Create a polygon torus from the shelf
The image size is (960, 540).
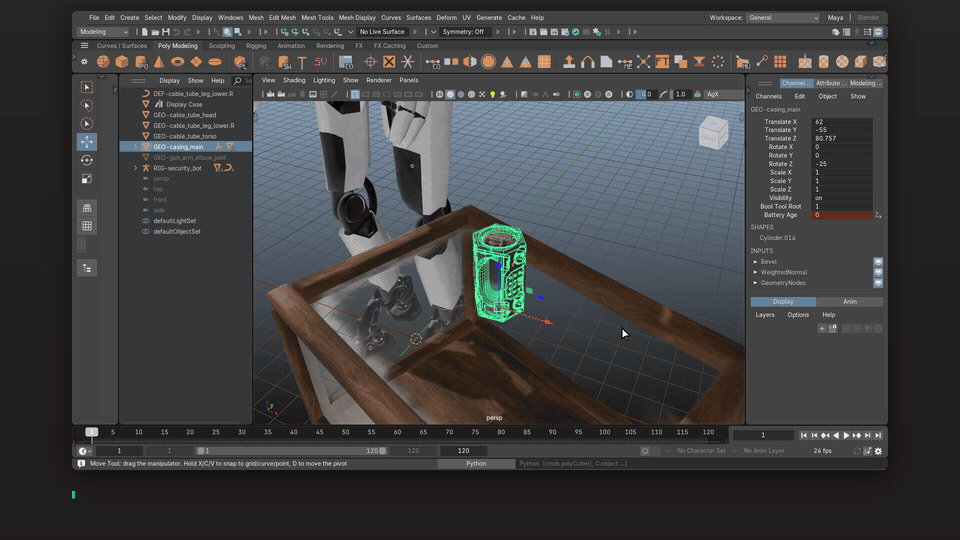pyautogui.click(x=178, y=62)
